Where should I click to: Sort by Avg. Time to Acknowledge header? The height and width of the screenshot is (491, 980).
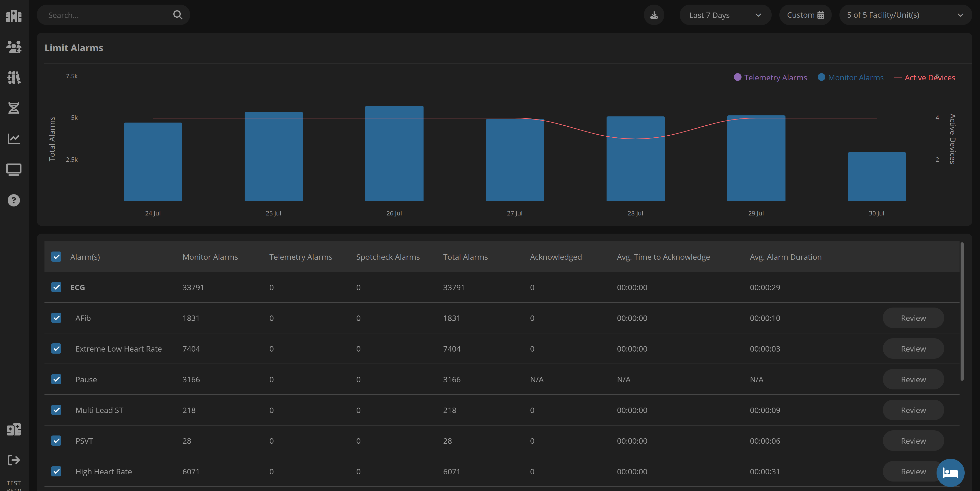pos(663,257)
